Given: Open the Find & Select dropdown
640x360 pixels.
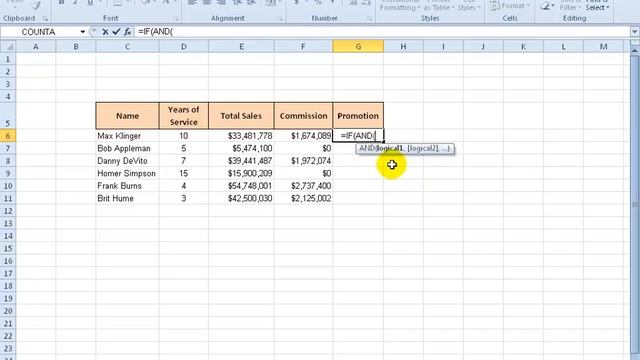Looking at the screenshot, I should (x=597, y=6).
